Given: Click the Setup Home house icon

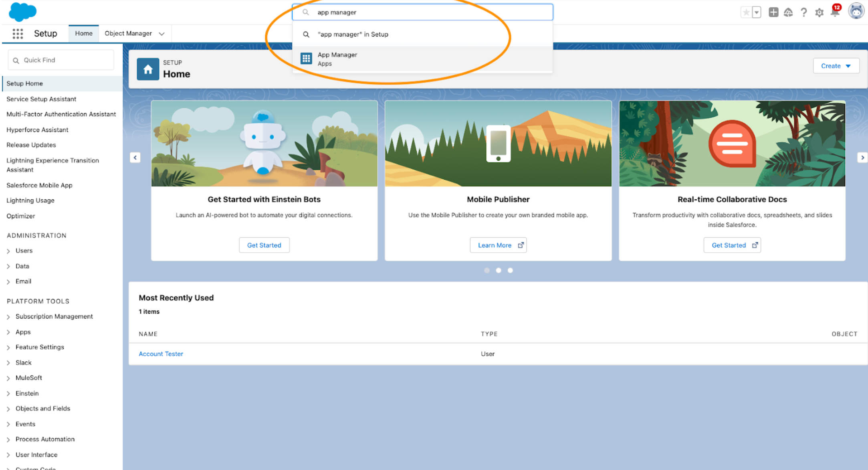Looking at the screenshot, I should [148, 69].
